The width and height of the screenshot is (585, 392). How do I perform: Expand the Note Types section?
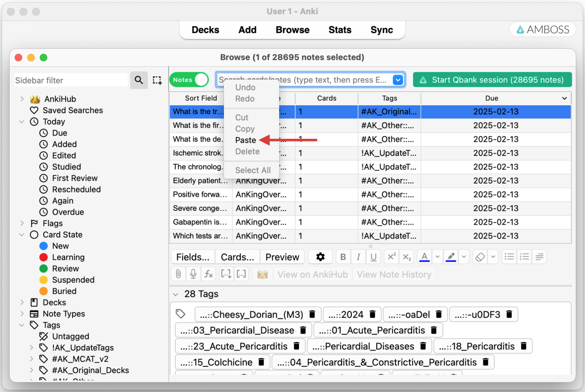pos(22,314)
